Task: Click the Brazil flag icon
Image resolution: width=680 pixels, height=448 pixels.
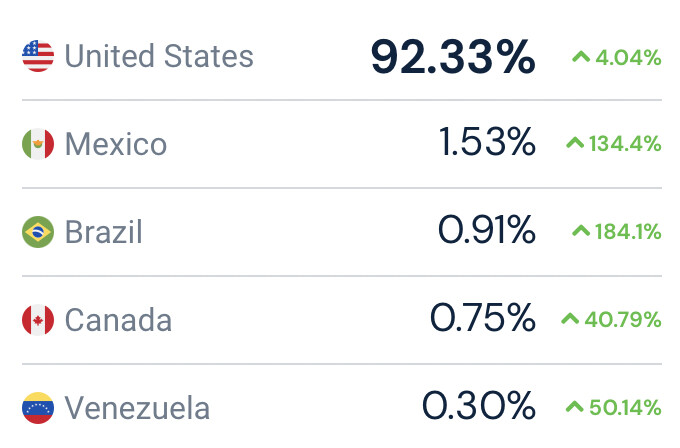Action: point(38,232)
